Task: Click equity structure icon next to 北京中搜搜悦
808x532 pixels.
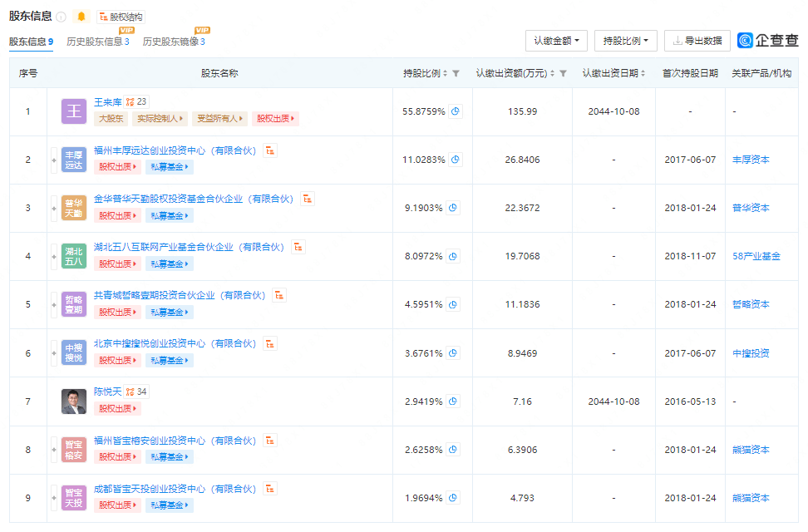Action: [269, 343]
